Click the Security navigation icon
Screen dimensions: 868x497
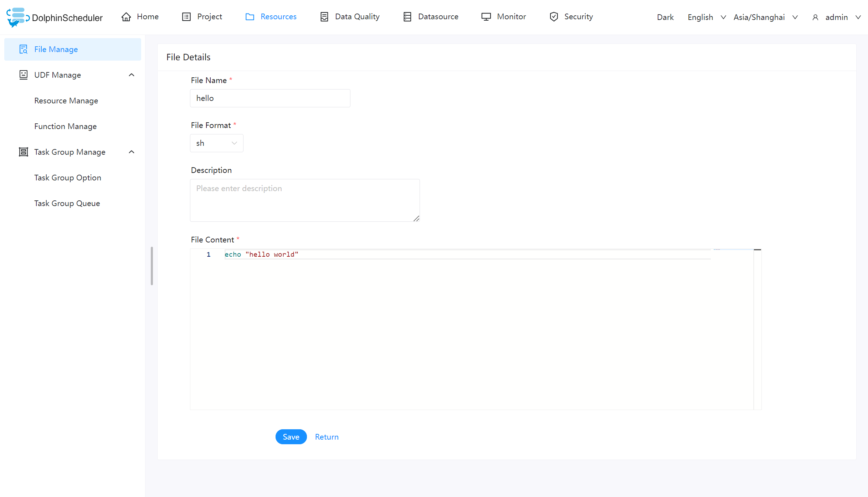554,16
